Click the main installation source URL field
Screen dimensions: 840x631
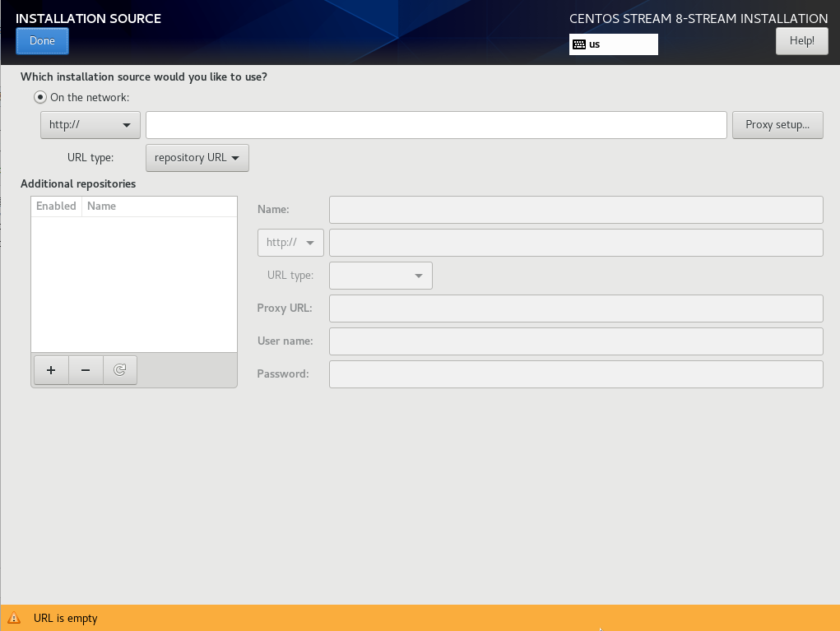[436, 125]
